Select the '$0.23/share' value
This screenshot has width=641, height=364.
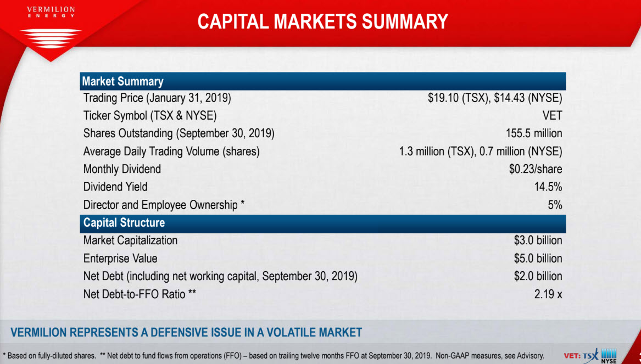coord(536,169)
